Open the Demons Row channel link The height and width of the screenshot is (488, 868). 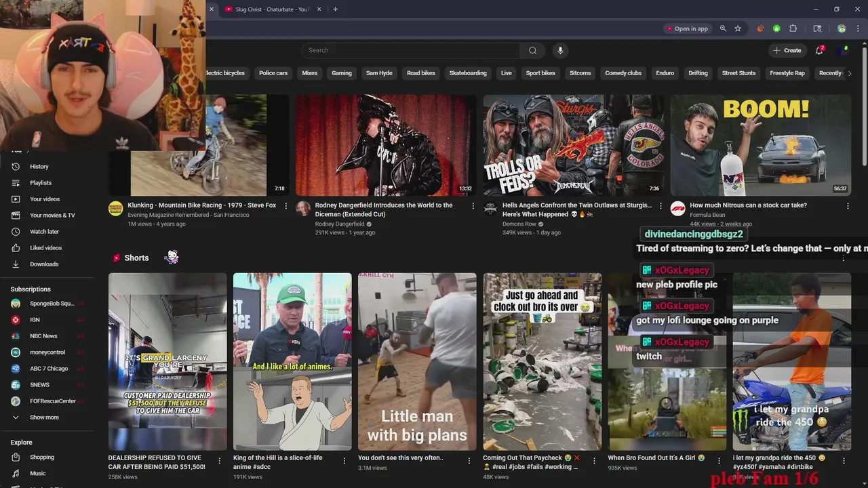pos(519,224)
